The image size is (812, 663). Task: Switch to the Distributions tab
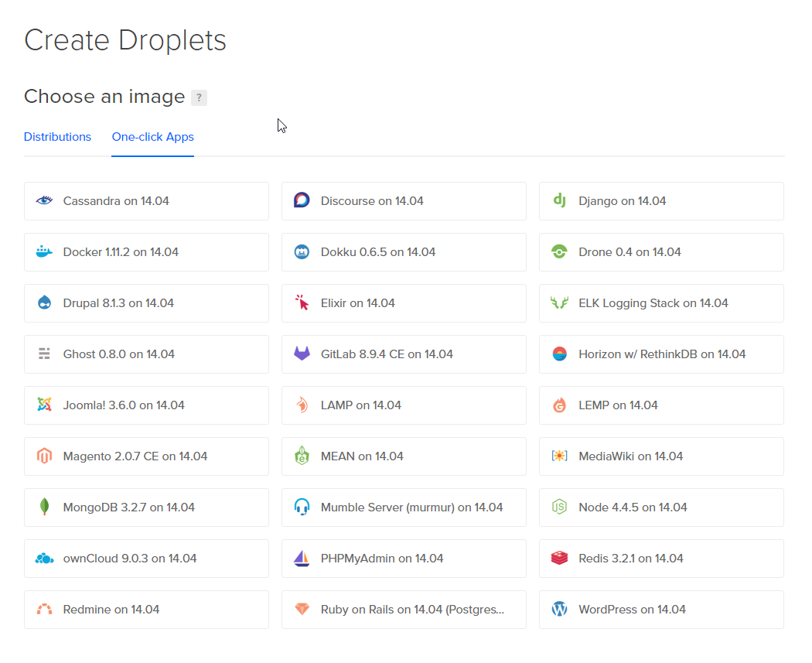[57, 137]
